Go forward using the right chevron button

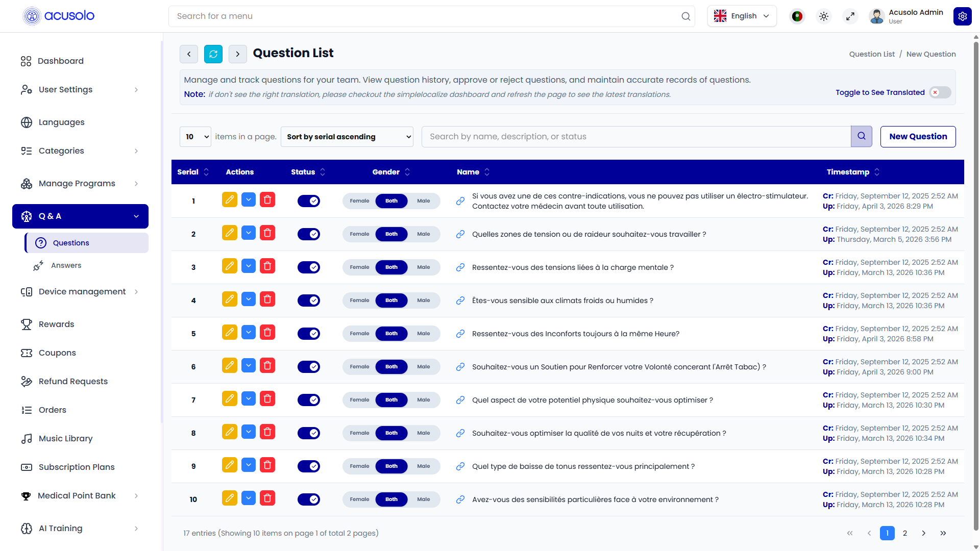(x=238, y=54)
